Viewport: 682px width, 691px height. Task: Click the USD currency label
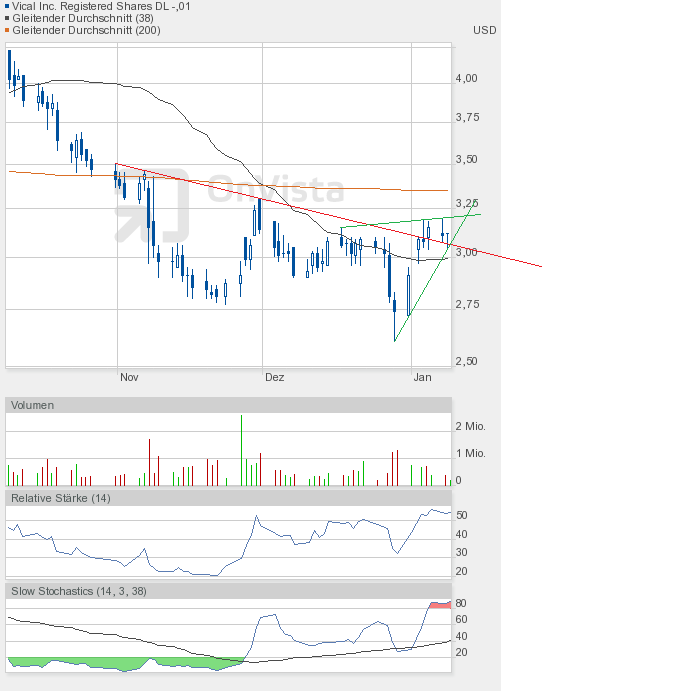point(485,30)
